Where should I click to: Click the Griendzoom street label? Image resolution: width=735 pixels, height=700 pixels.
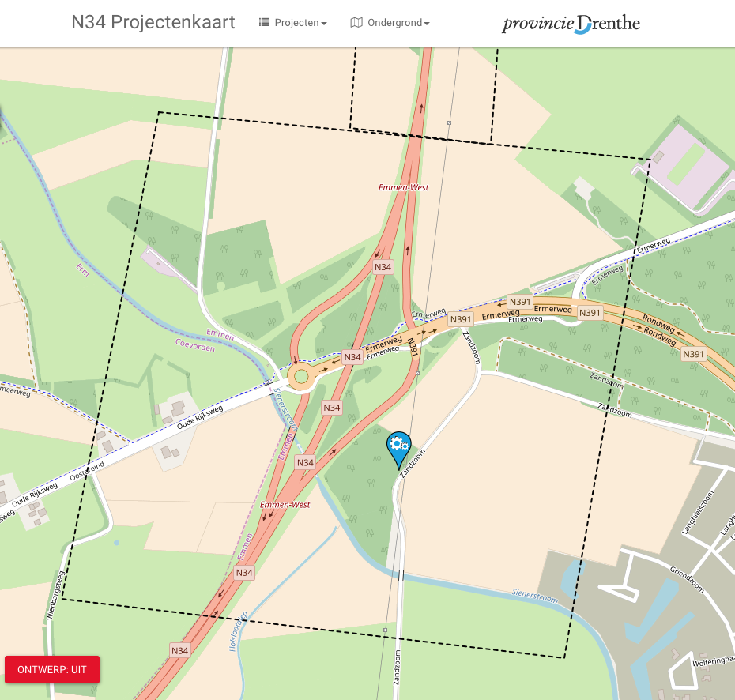click(687, 580)
